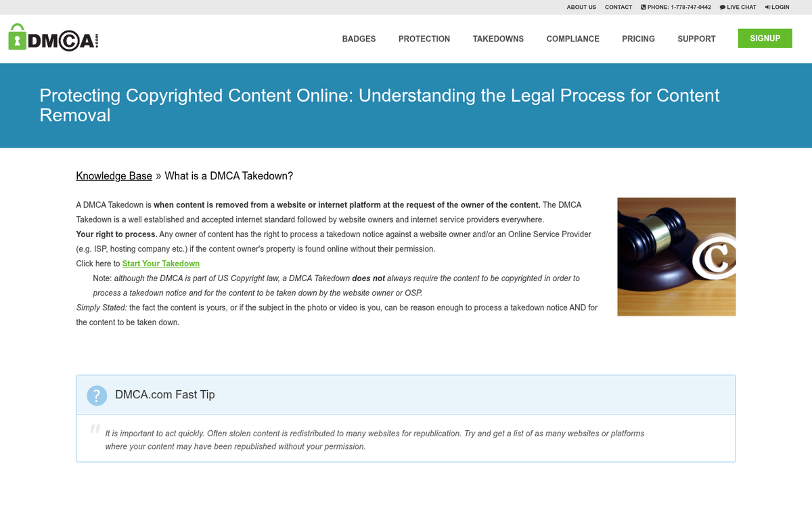Go back to the Knowledge Base
This screenshot has width=812, height=508.
[114, 175]
